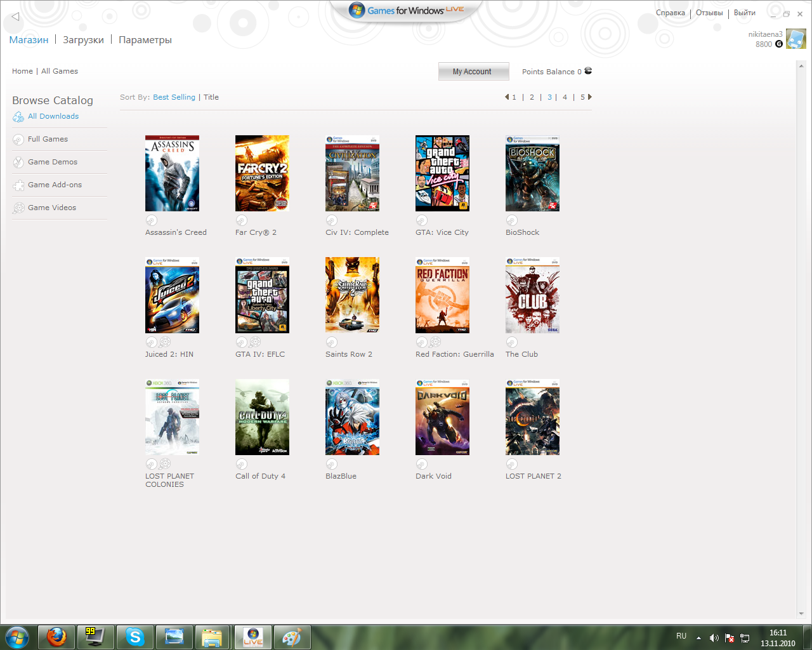This screenshot has width=812, height=650.
Task: Click the disc icon under GTA: Vice City cover
Action: click(421, 220)
